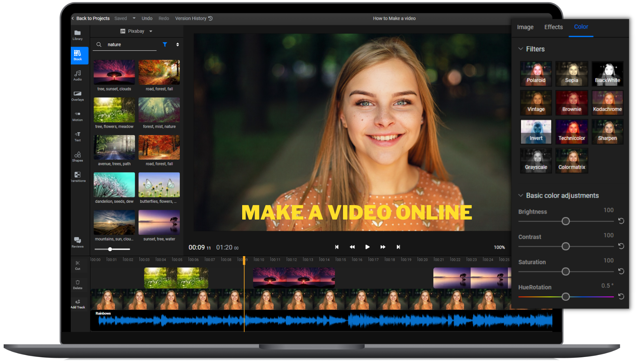
Task: Open the Reviews panel
Action: 77,242
